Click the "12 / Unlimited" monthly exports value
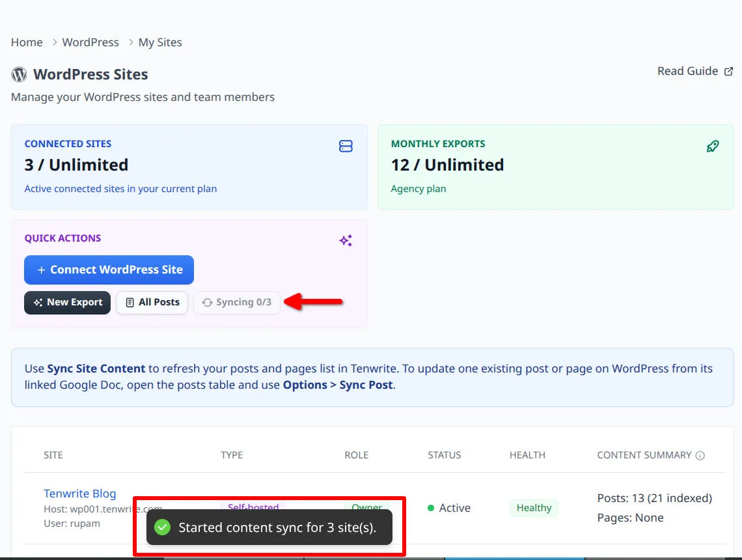 pos(447,165)
